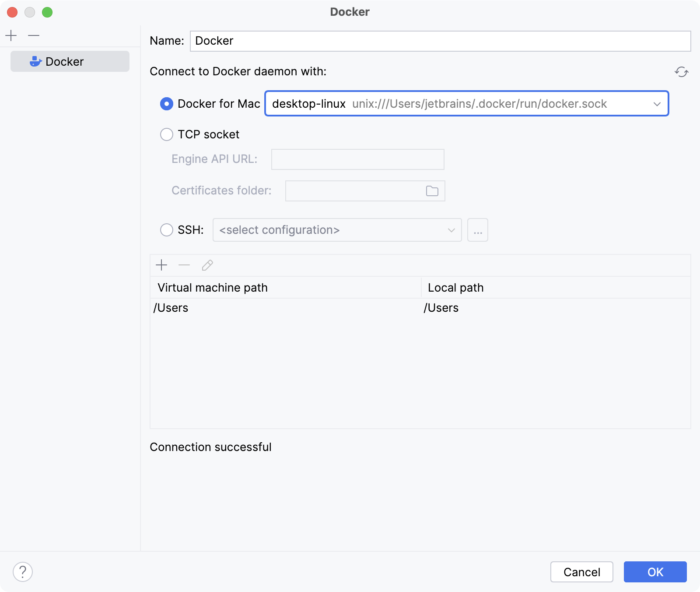Refresh the Docker daemon connection

pyautogui.click(x=681, y=72)
